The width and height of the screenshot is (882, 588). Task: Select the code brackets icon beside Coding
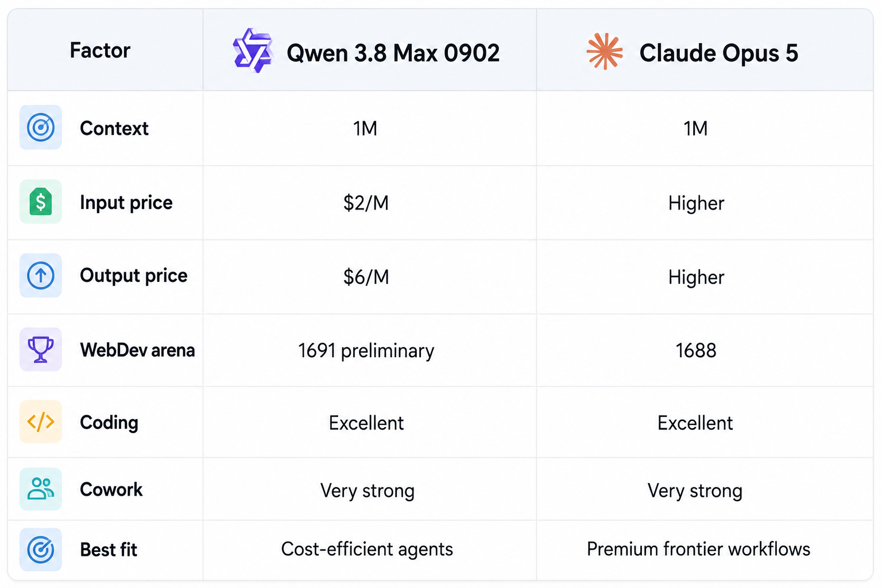pyautogui.click(x=41, y=422)
